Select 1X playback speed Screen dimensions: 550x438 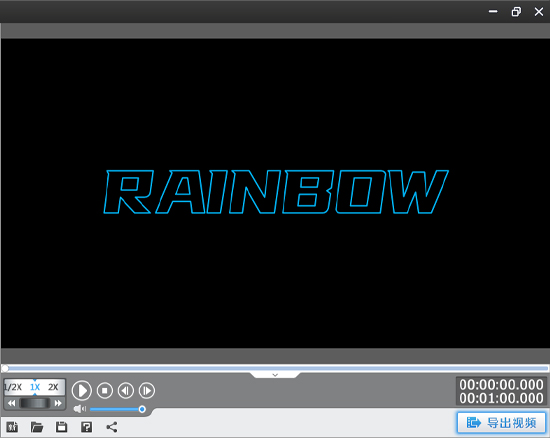point(35,387)
